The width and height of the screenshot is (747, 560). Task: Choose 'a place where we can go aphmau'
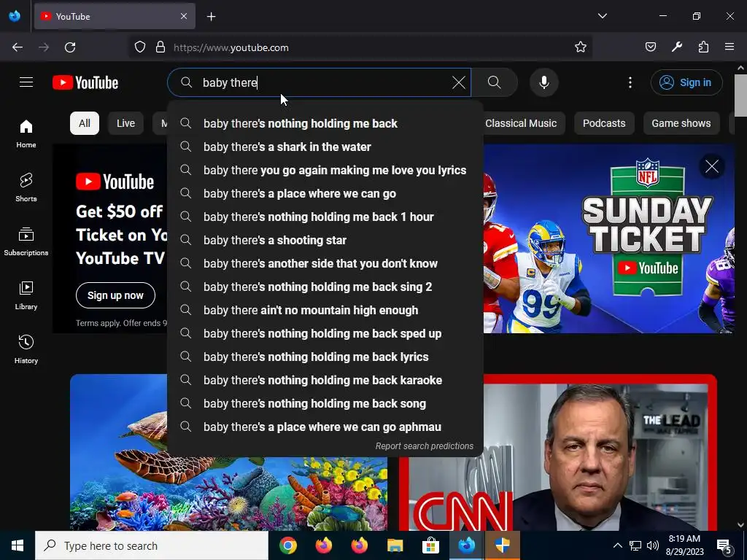coord(325,427)
